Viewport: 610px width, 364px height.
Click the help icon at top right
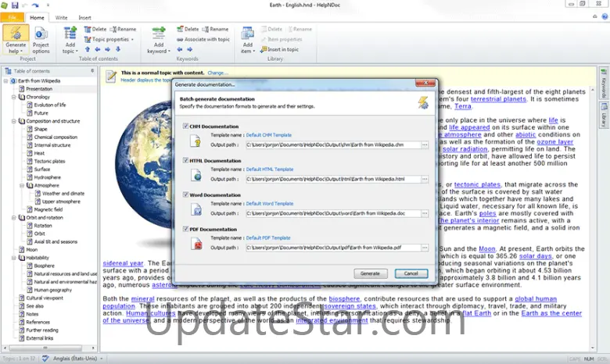tap(605, 16)
